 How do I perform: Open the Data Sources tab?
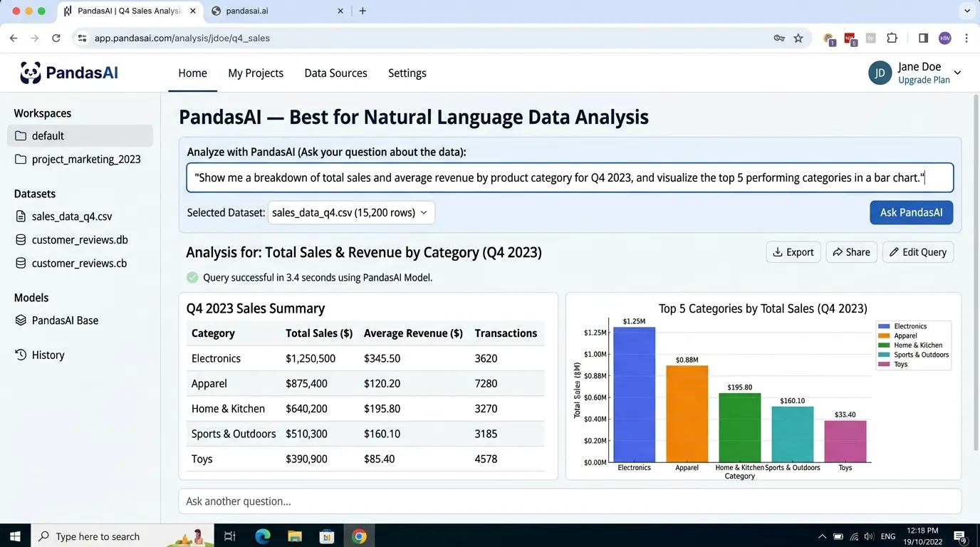click(335, 73)
